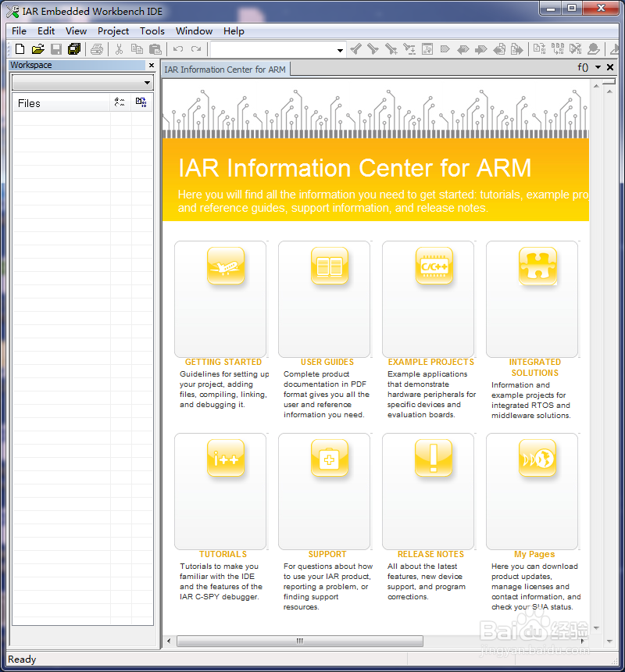The image size is (625, 672).
Task: Open the Release Notes exclamation card
Action: [x=429, y=491]
